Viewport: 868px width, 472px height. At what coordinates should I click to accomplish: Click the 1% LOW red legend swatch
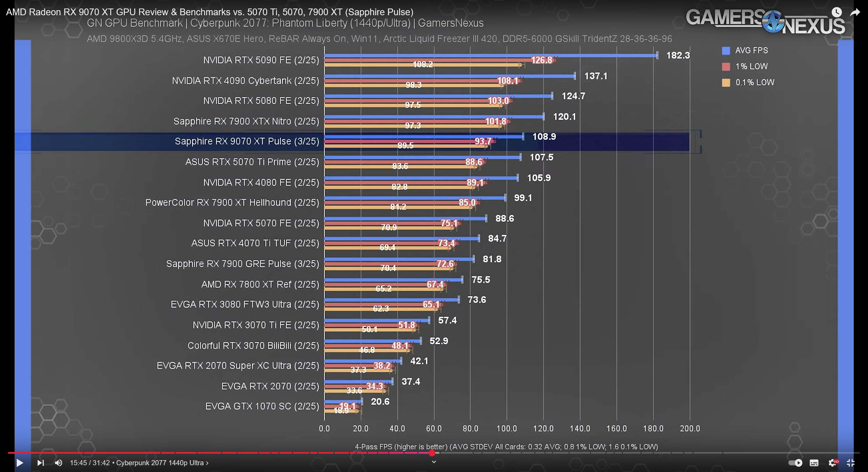point(726,67)
